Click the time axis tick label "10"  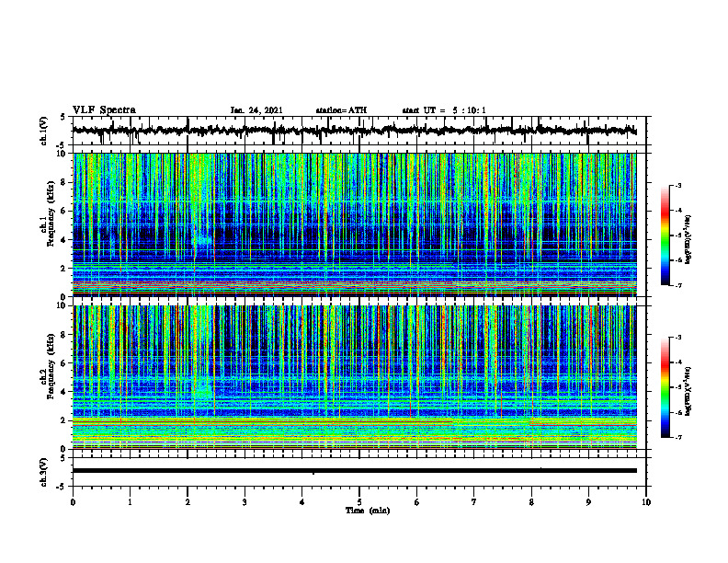coord(646,502)
